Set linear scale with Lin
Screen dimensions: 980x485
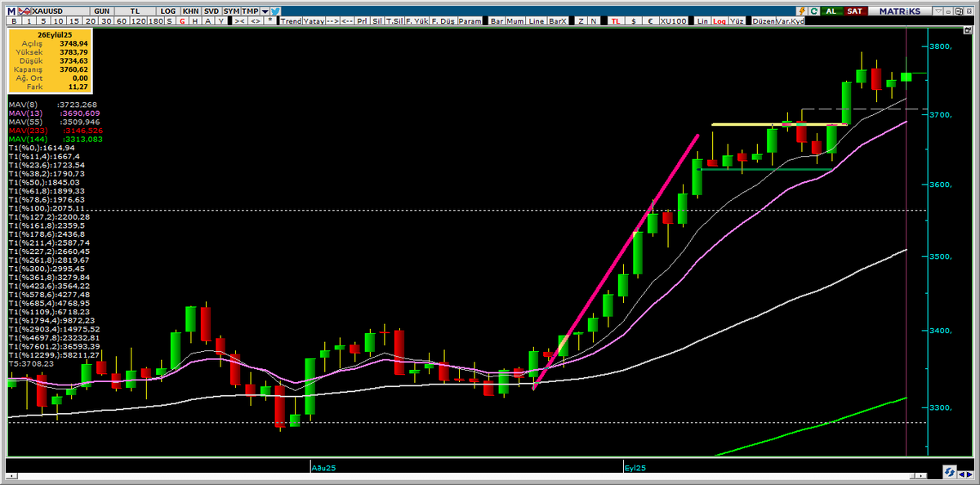(702, 21)
